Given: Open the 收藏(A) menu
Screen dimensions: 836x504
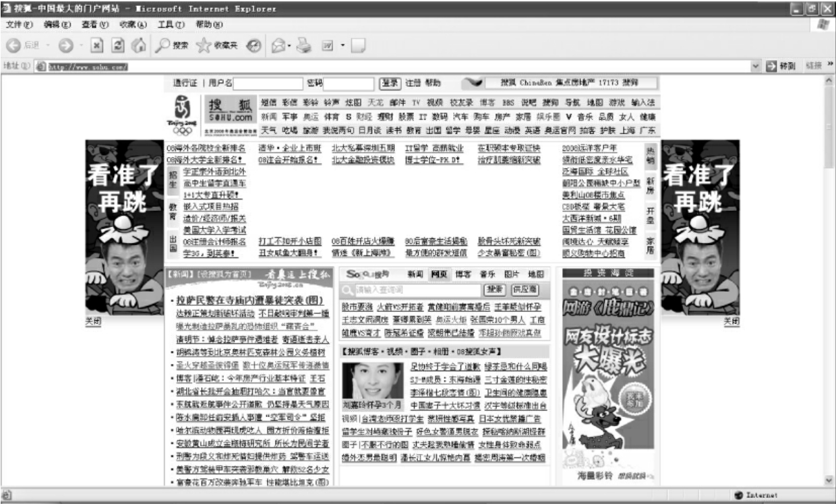Looking at the screenshot, I should pos(133,24).
